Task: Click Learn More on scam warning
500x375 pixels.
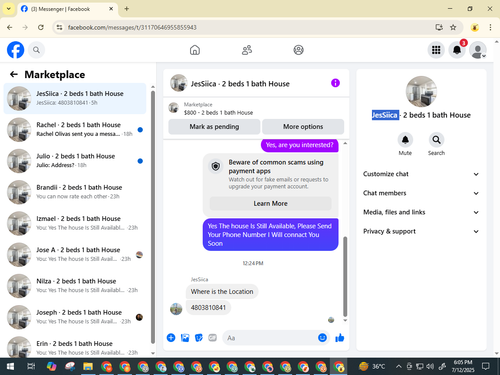Action: [270, 203]
